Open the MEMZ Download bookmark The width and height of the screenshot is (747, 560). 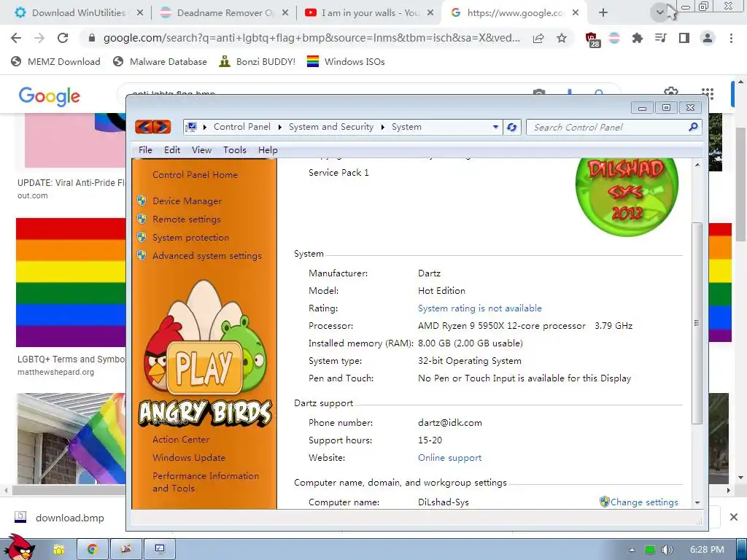click(x=55, y=61)
